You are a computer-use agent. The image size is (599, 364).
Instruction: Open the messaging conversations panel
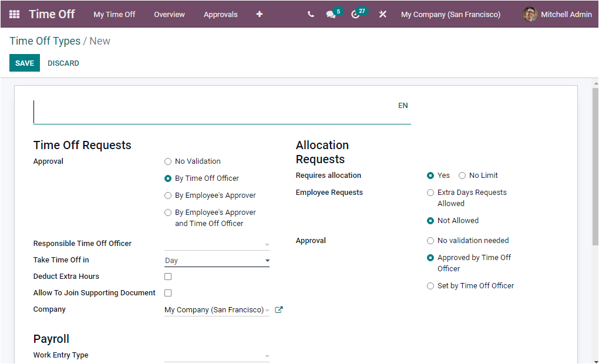click(330, 14)
